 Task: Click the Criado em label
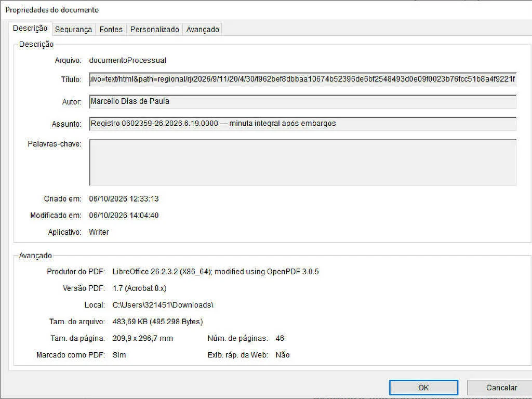(x=63, y=199)
